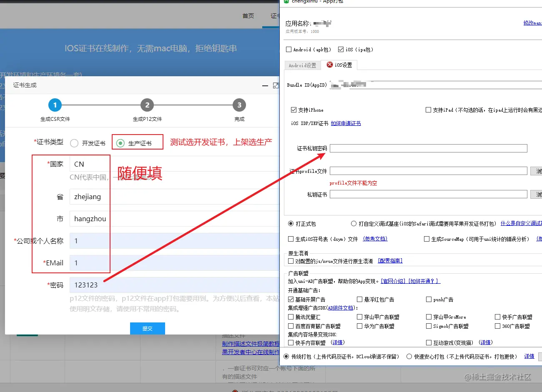Open the 果开发者中心在线制作 link
Screen dimensions: 542x392
pyautogui.click(x=251, y=352)
